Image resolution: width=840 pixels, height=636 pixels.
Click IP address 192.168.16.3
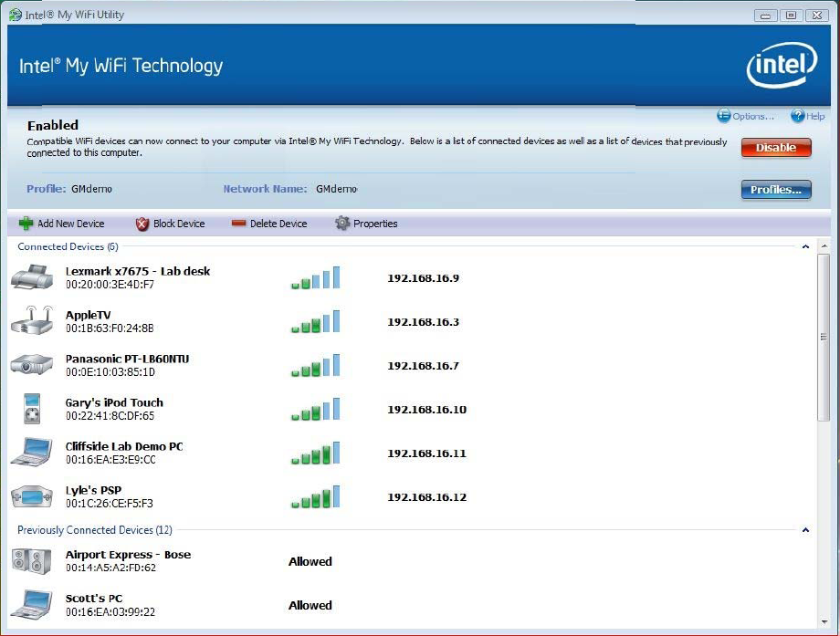pos(424,322)
